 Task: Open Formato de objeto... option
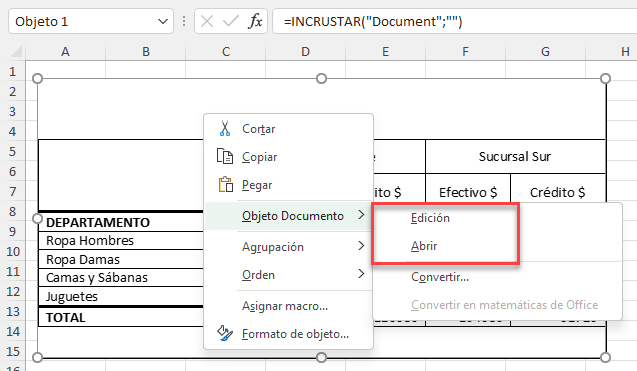288,334
